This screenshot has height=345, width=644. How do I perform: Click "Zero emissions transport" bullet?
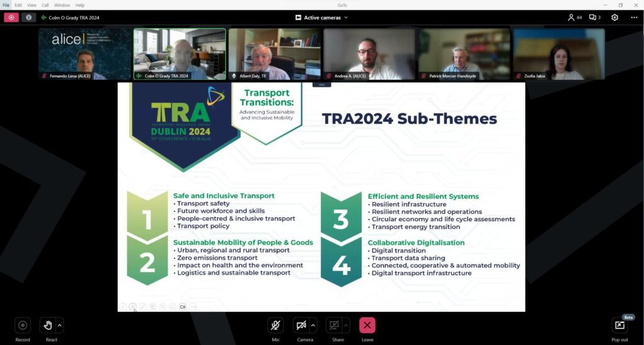pos(217,258)
